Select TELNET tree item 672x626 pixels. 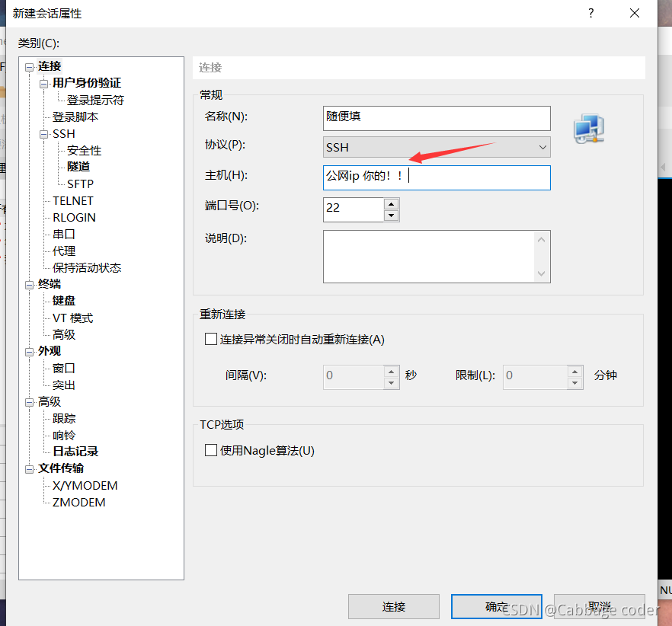point(73,201)
